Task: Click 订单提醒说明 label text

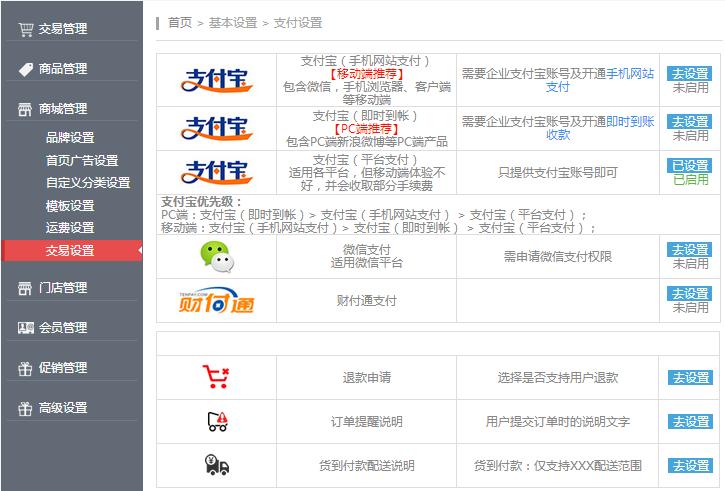Action: coord(367,422)
